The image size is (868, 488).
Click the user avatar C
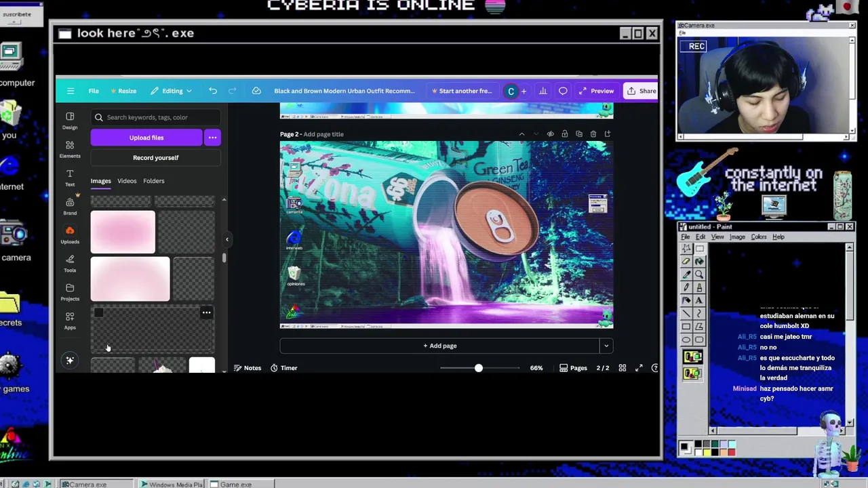pos(511,91)
